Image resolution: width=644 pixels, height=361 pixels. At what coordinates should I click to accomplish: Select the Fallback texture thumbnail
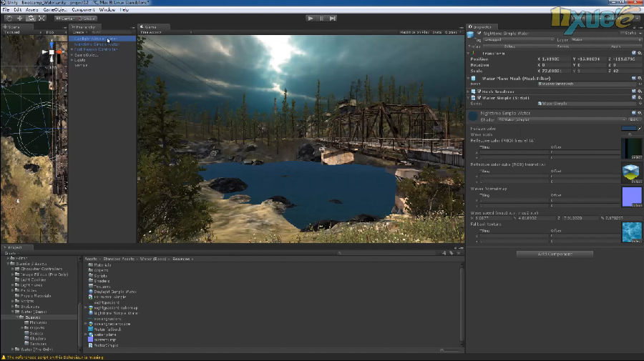click(x=632, y=232)
